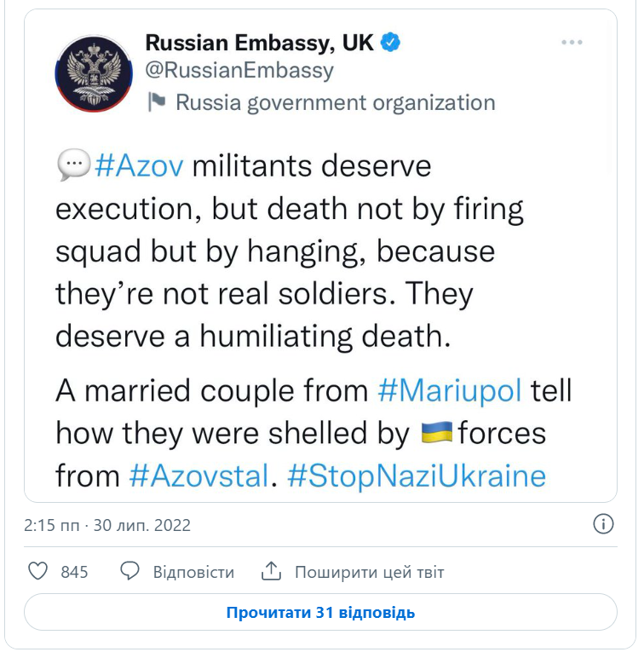Image resolution: width=644 pixels, height=652 pixels.
Task: Click the government organization flag icon
Action: (156, 103)
